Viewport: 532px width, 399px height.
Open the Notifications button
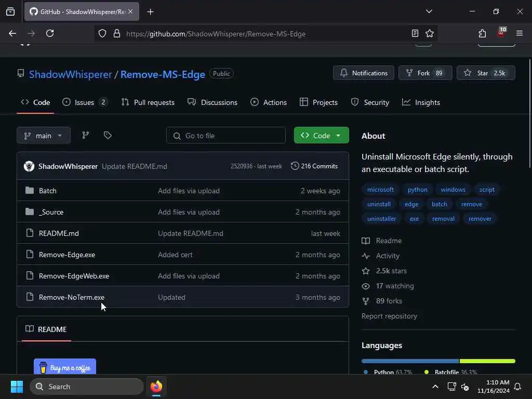[x=363, y=73]
